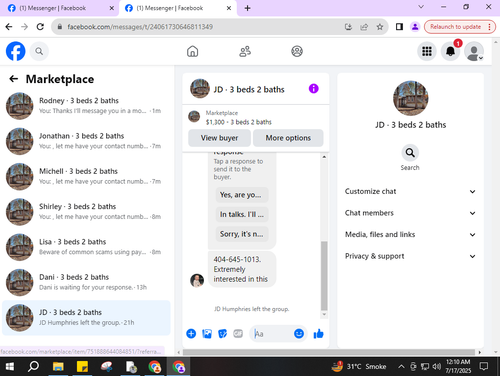Open the account profile avatar menu
The image size is (500, 376).
[474, 51]
